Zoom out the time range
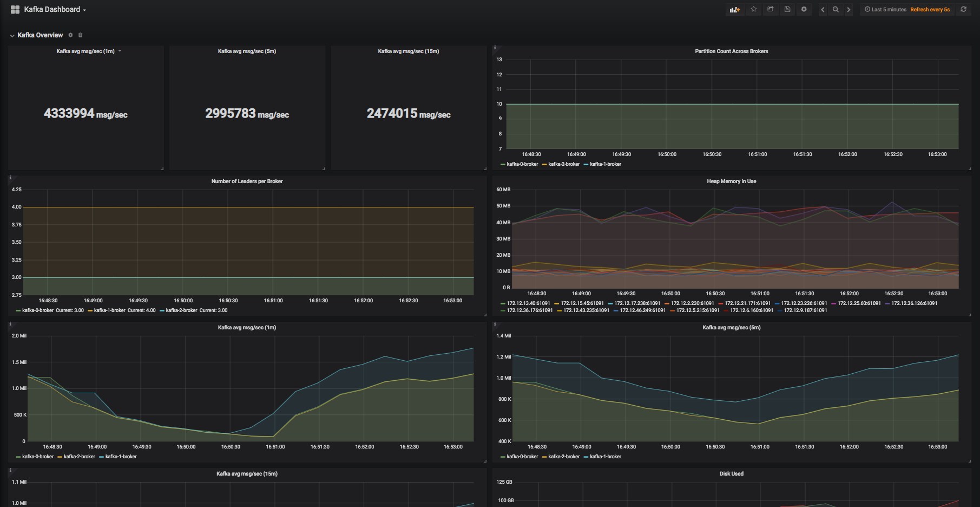980x507 pixels. pyautogui.click(x=836, y=9)
